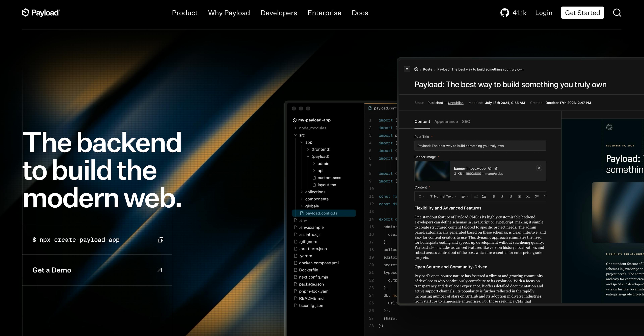The image size is (644, 336).
Task: Open the hamburger menu in the admin panel
Action: (407, 69)
